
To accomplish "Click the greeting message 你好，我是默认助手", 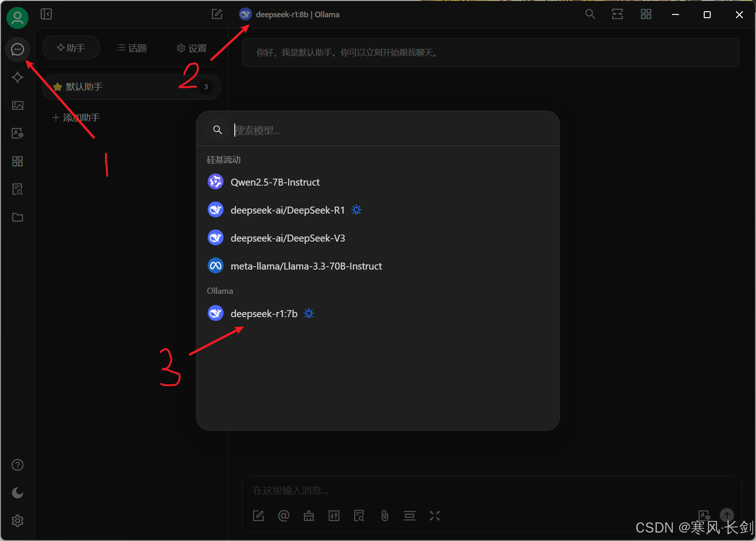I will [x=490, y=53].
